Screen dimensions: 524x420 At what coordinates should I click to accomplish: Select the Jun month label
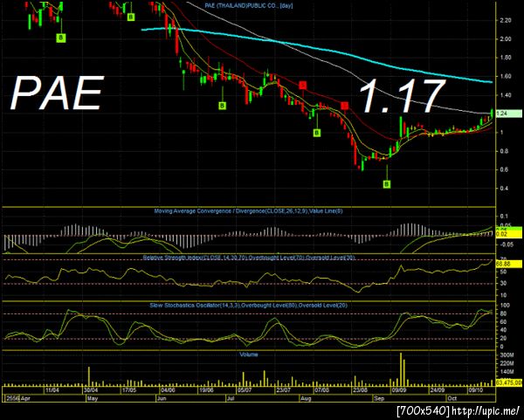[161, 398]
